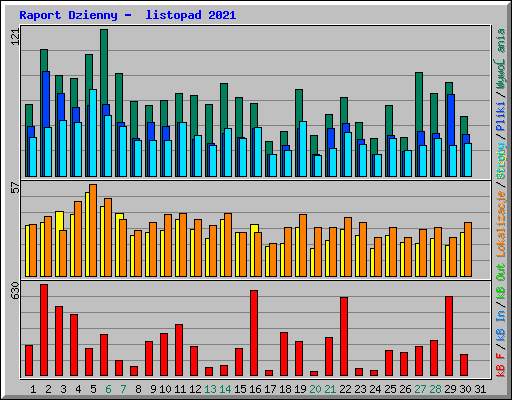512x400 pixels.
Task: Select the middle chart axis value "57"
Action: [15, 188]
